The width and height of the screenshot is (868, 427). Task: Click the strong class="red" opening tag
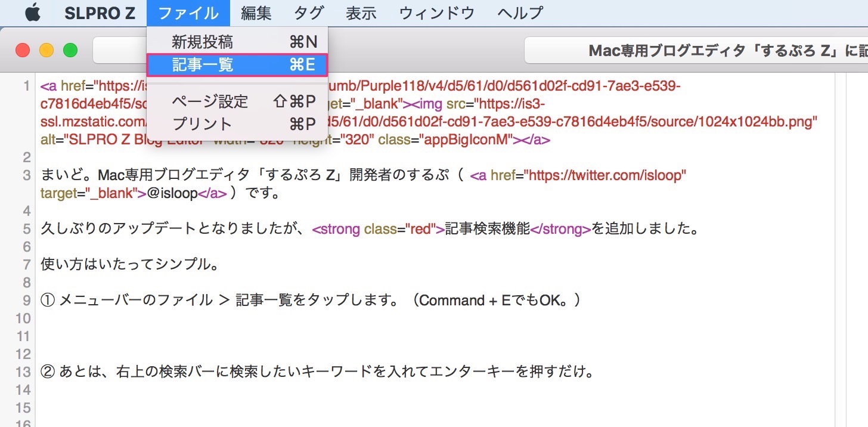tap(379, 229)
